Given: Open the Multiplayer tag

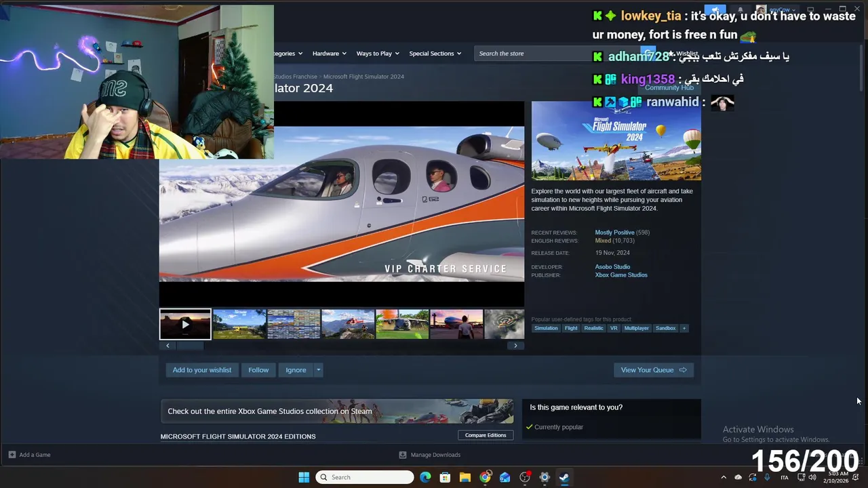Looking at the screenshot, I should coord(636,328).
